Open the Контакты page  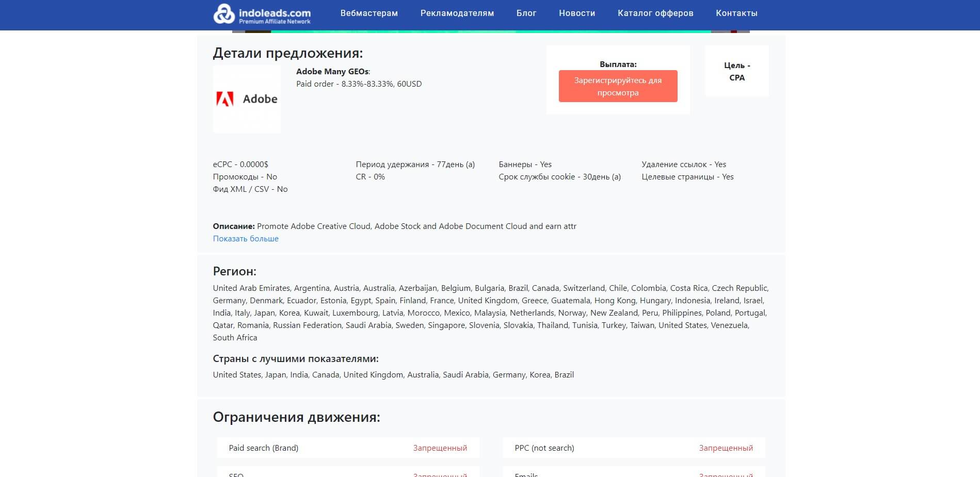[736, 13]
